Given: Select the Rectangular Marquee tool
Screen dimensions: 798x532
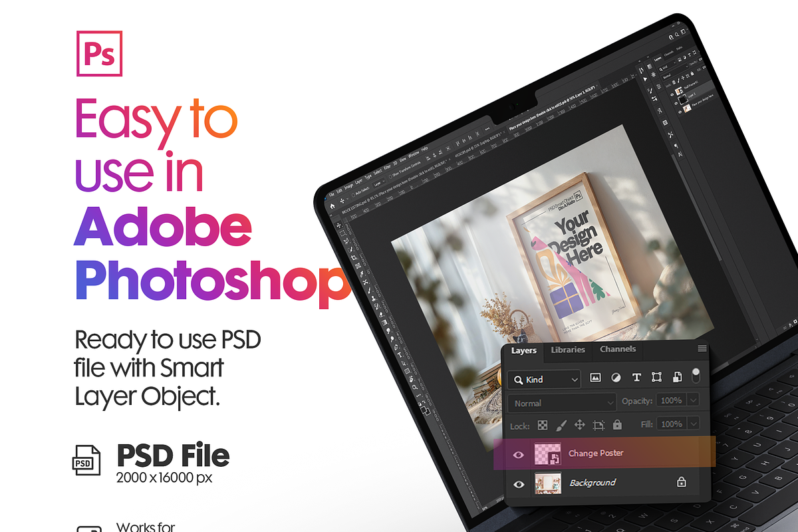Looking at the screenshot, I should click(342, 233).
